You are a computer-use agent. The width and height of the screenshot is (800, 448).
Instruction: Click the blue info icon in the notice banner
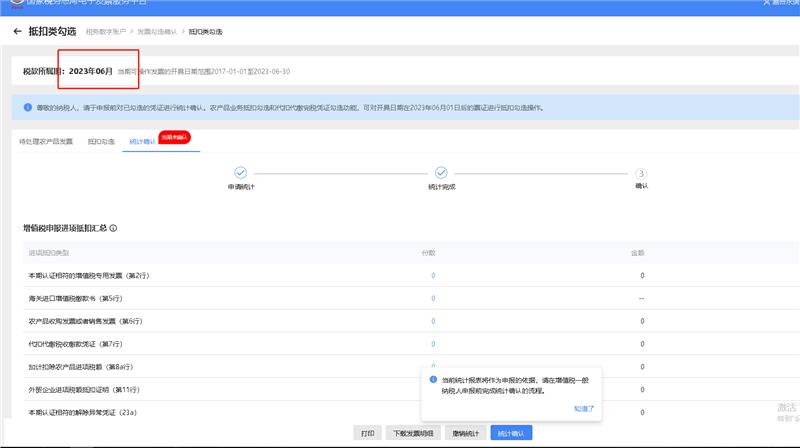pyautogui.click(x=27, y=105)
